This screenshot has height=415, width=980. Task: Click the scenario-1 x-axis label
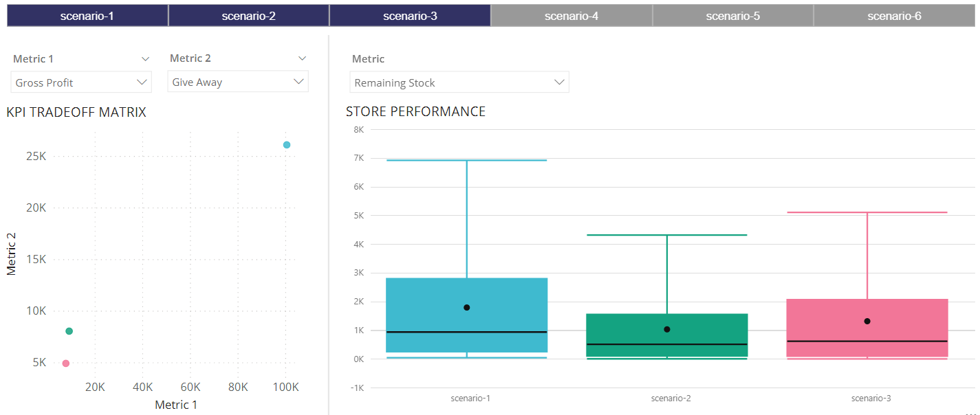click(470, 398)
